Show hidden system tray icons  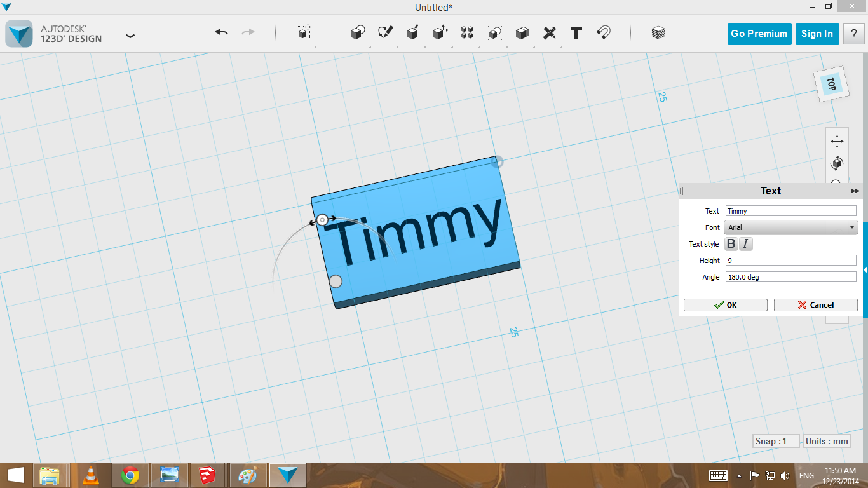(x=739, y=475)
